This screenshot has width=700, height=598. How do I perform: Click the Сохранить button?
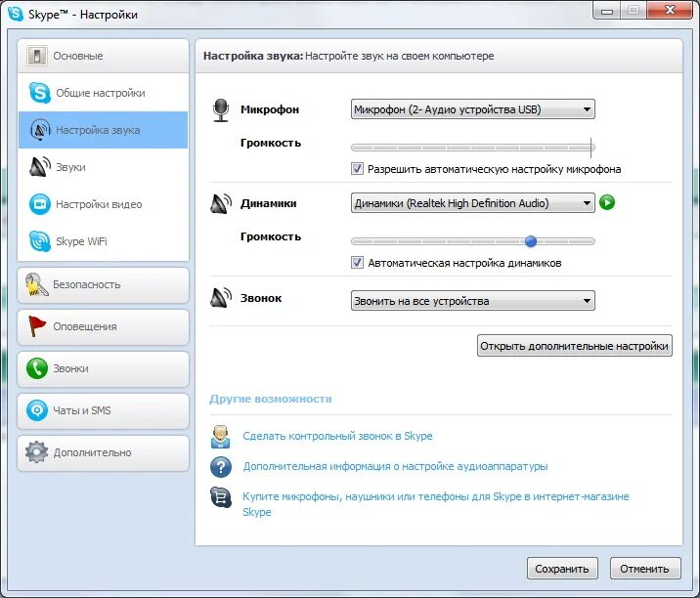pyautogui.click(x=562, y=569)
